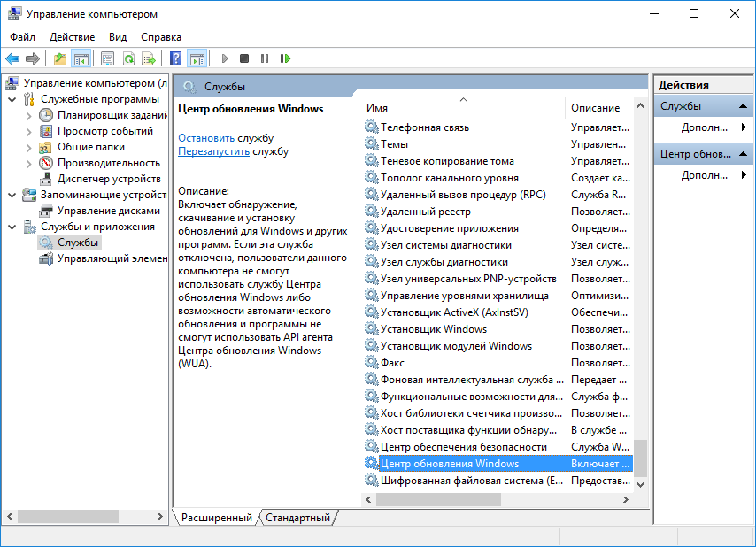
Task: Open Дополн... submenu under Центр обнов... actions
Action: click(704, 175)
